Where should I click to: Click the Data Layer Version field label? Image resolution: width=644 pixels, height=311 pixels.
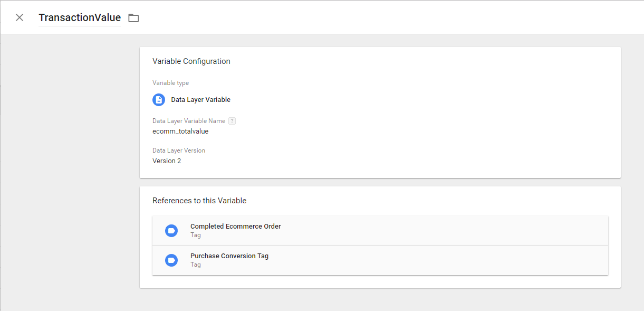[x=179, y=150]
